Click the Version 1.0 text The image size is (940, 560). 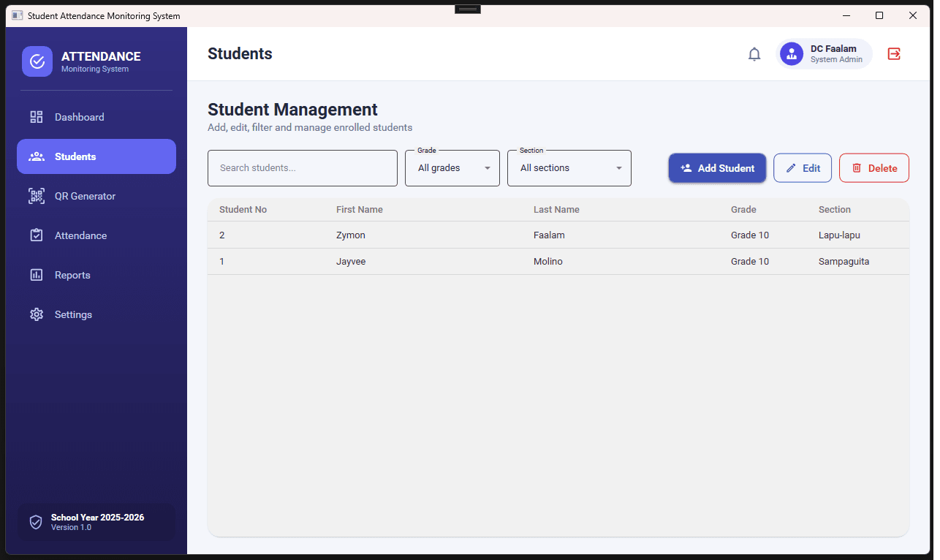coord(71,528)
